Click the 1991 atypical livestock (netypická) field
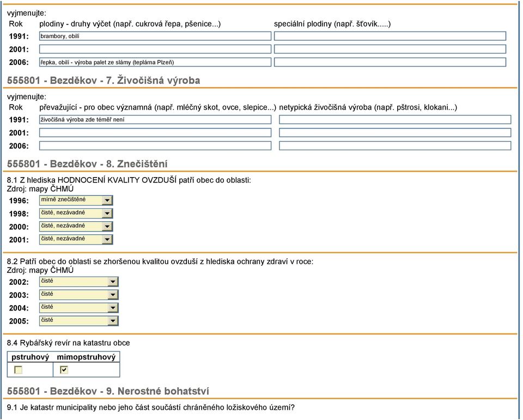523x420 pixels. (x=395, y=119)
